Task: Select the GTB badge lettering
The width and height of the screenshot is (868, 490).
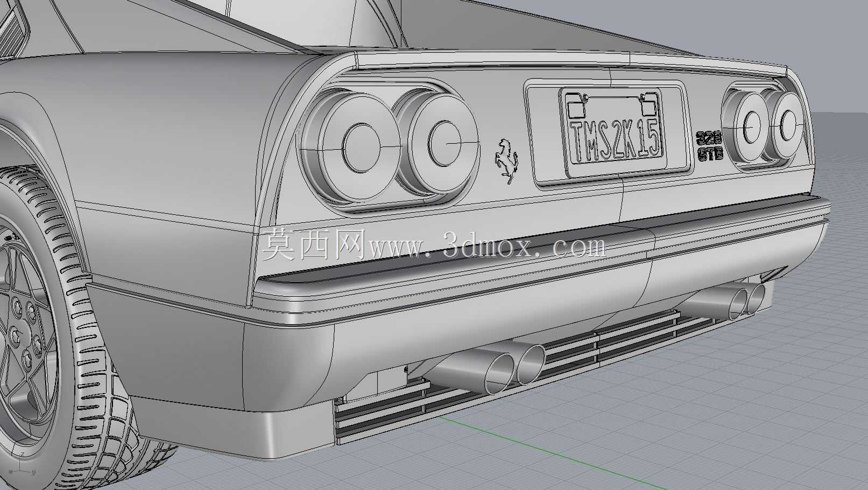Action: point(710,155)
